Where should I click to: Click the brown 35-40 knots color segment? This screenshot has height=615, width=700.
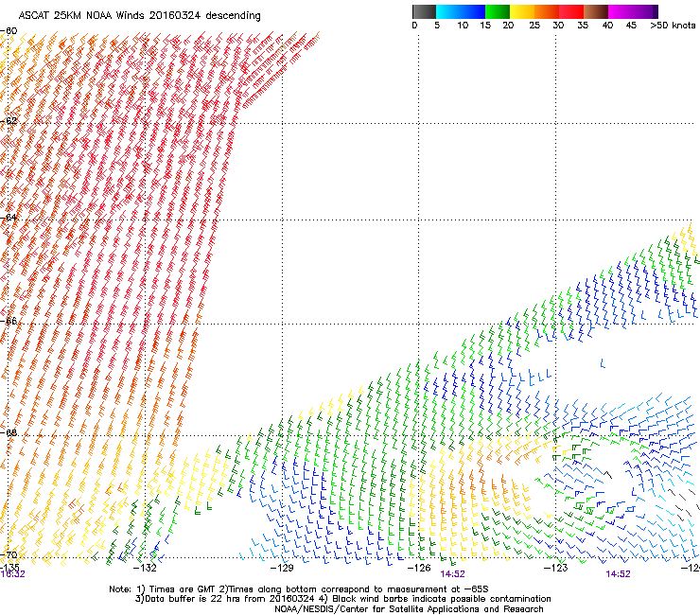click(596, 11)
